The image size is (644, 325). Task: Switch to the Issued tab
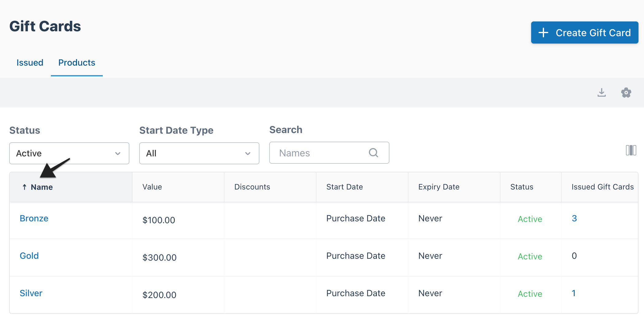30,63
